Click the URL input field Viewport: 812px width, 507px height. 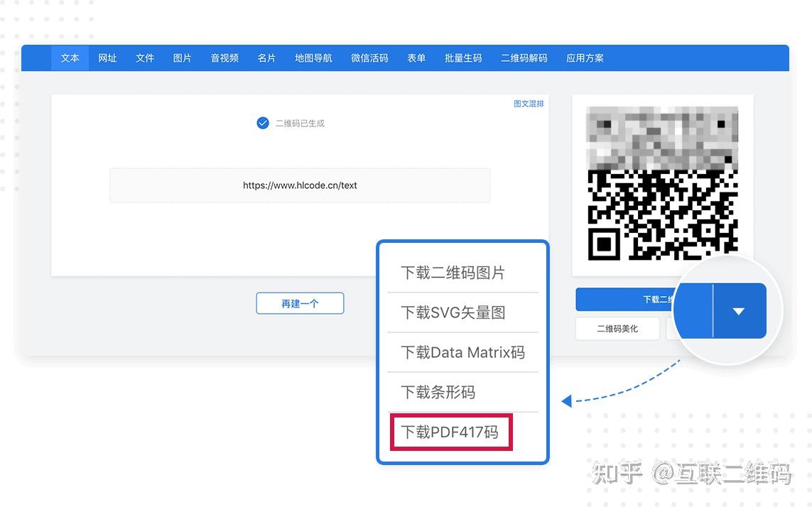(x=300, y=185)
